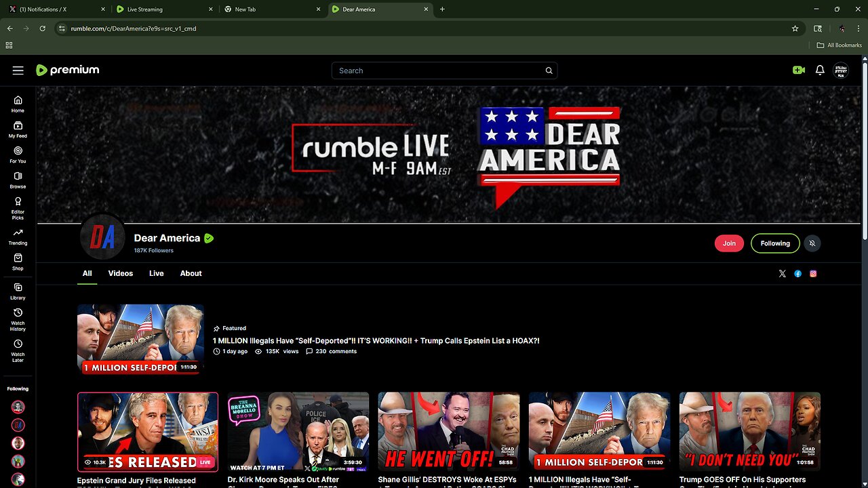868x488 pixels.
Task: Switch to New Tab browser tab
Action: point(271,9)
